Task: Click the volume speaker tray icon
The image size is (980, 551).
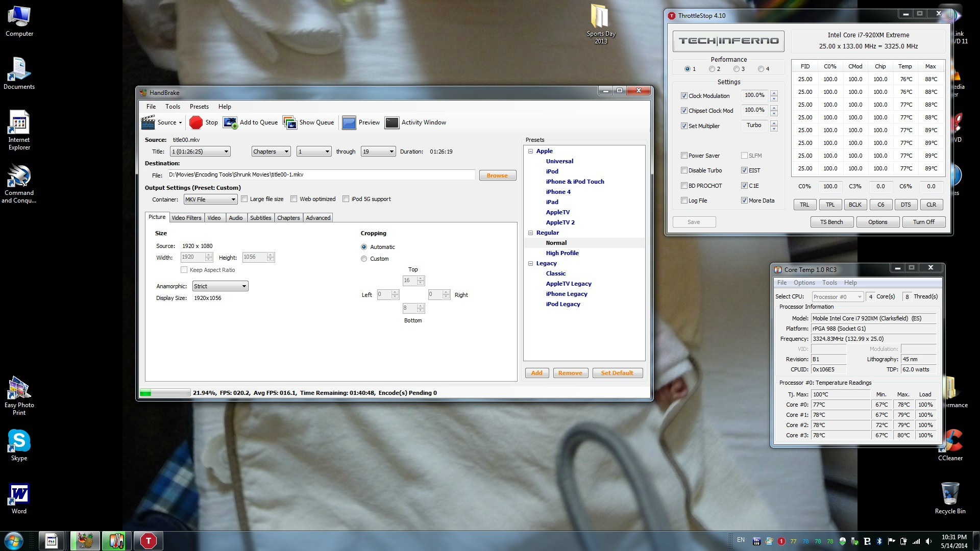Action: (x=928, y=541)
